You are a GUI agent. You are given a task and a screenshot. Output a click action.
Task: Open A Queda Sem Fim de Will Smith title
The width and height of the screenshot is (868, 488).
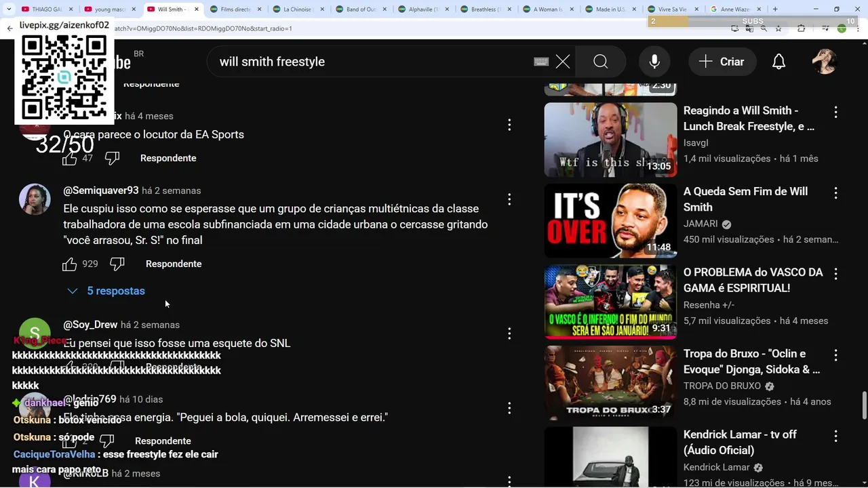tap(745, 199)
